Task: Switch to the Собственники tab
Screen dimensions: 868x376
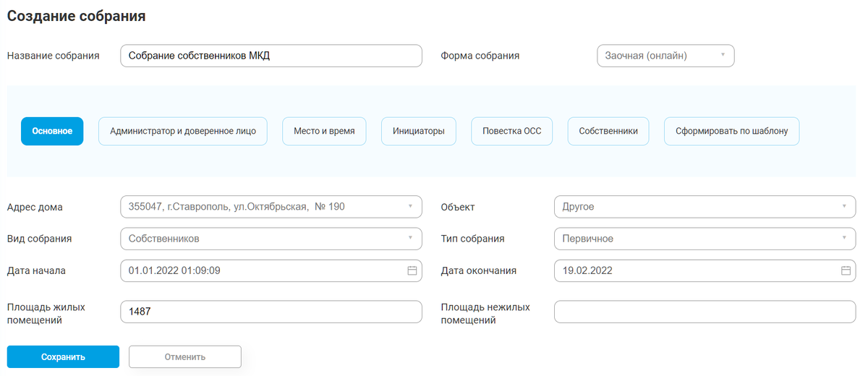Action: point(608,132)
